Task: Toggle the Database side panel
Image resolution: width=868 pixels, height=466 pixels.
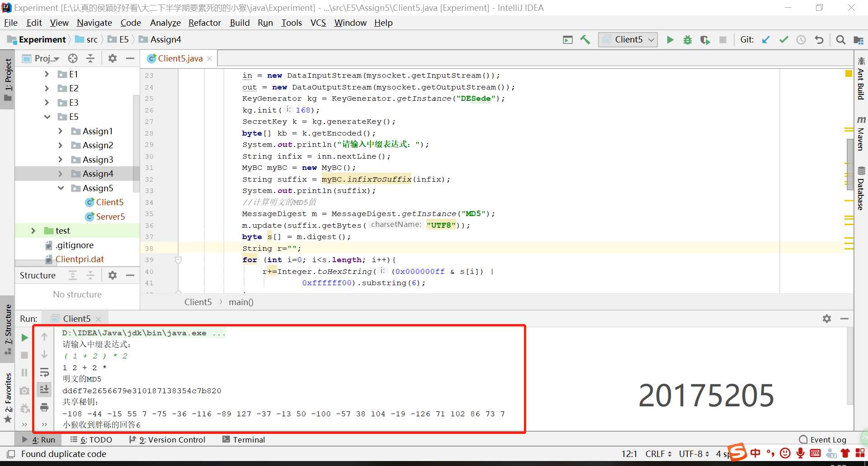Action: 861,188
